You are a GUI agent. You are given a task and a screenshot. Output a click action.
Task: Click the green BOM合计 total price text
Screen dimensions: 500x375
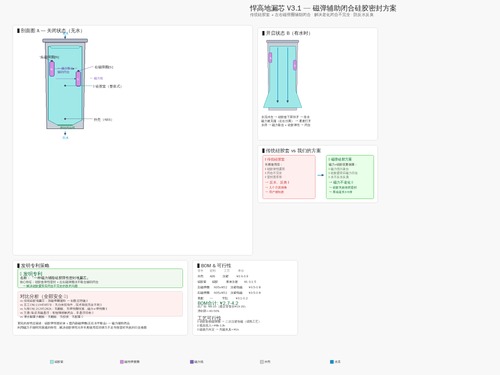(x=218, y=303)
